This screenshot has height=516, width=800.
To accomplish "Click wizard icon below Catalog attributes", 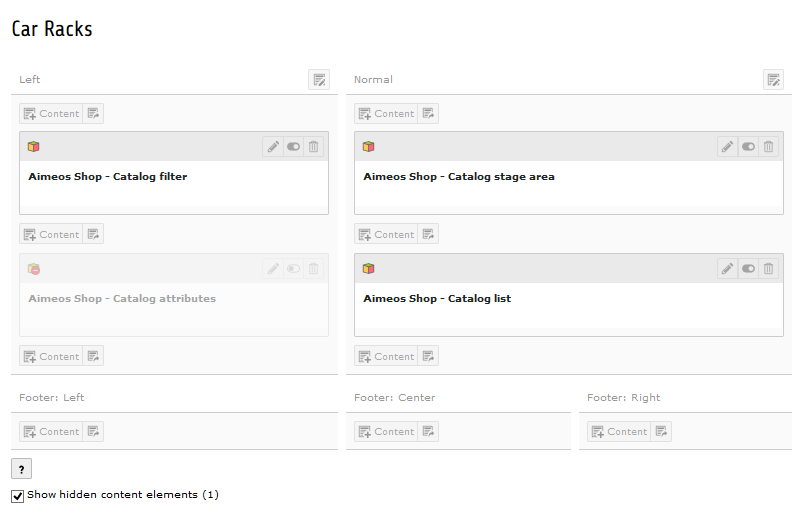I will tap(93, 356).
